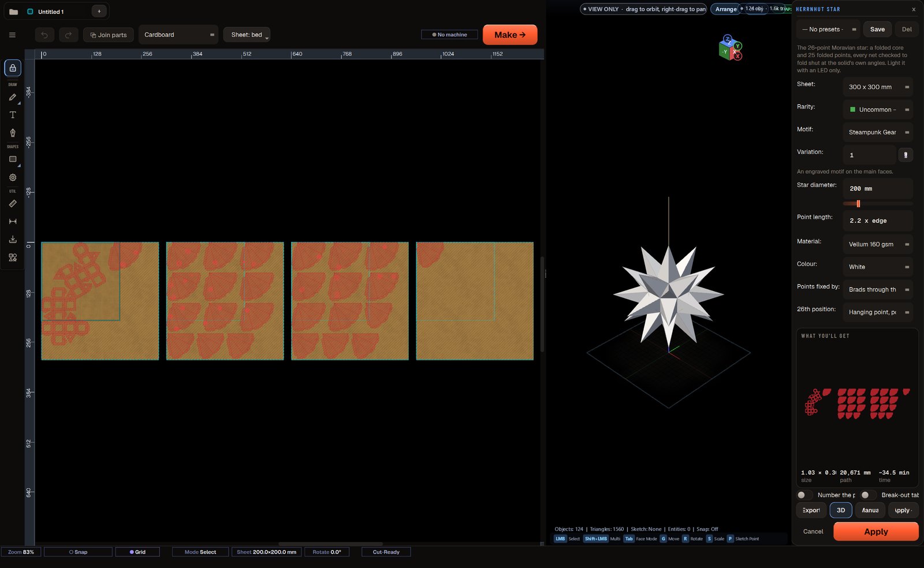Open the Material Vellum 160 gsm dropdown
This screenshot has height=568, width=924.
click(878, 244)
